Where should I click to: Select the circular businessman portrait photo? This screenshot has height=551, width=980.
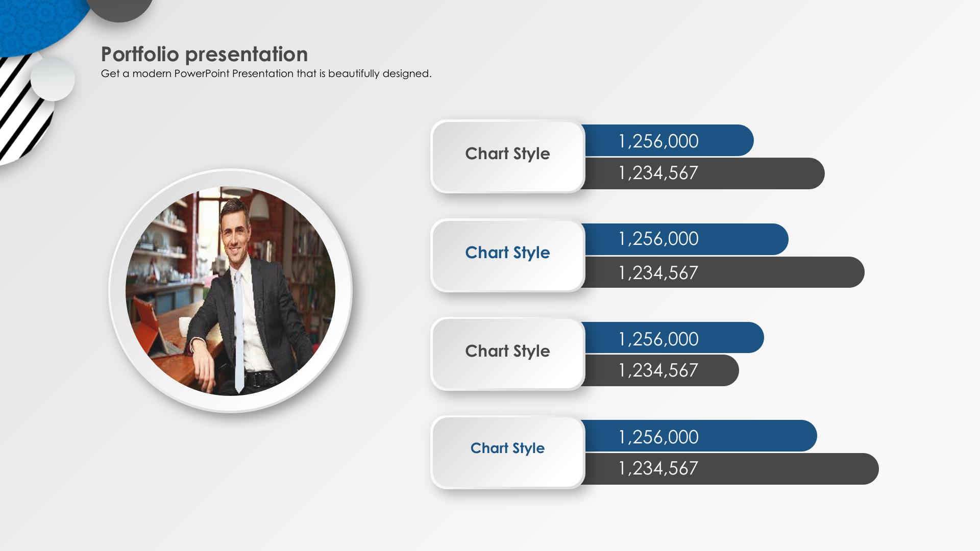click(x=230, y=291)
